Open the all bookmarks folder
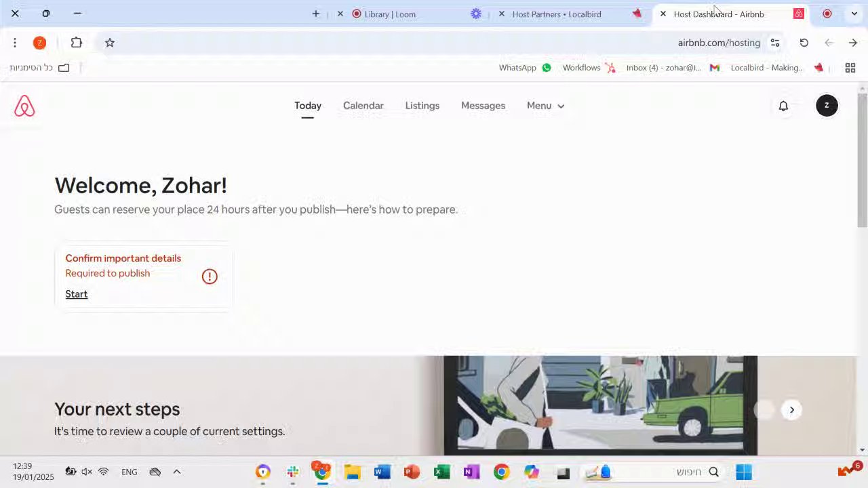The width and height of the screenshot is (868, 488). click(39, 68)
